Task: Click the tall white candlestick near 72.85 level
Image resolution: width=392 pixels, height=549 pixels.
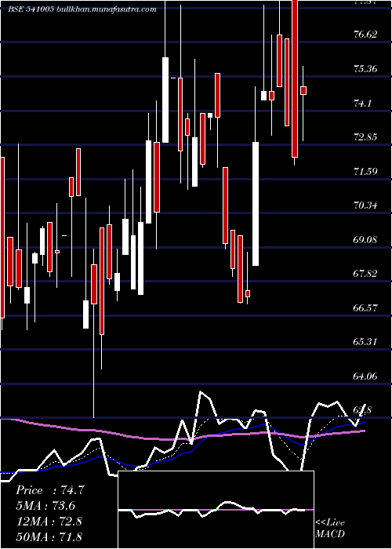Action: pos(256,204)
